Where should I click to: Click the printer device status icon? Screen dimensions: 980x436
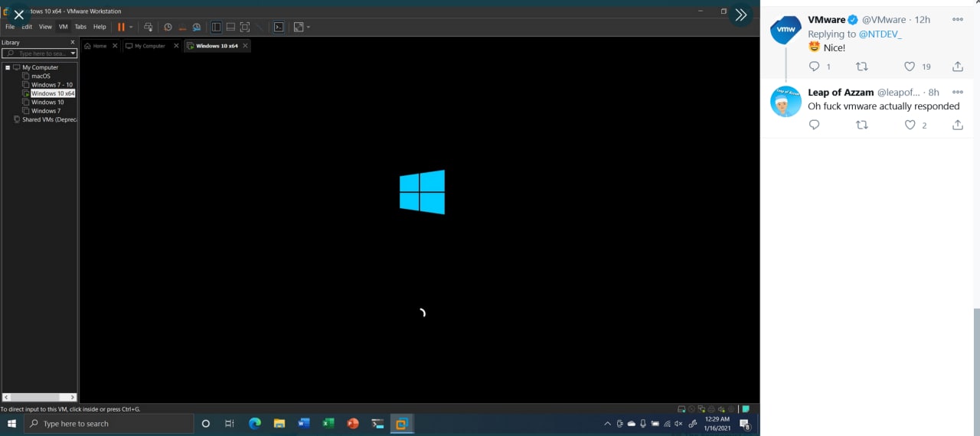[x=711, y=409]
